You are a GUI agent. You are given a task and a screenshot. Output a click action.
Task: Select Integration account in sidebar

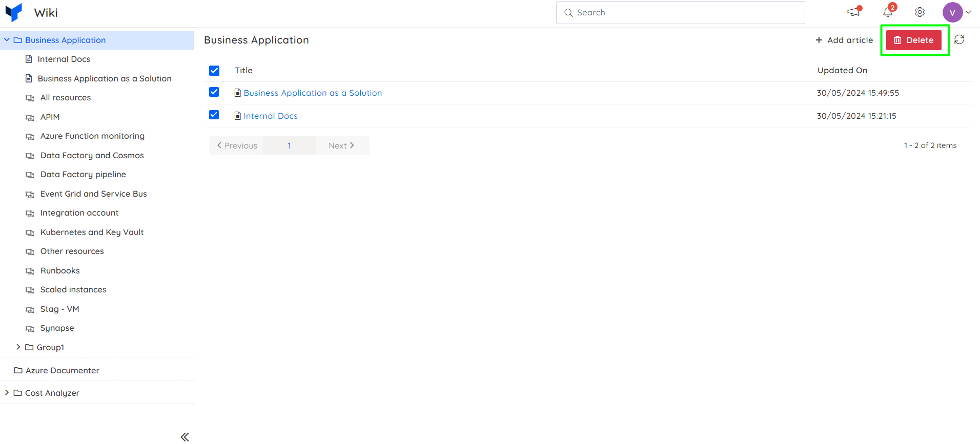coord(79,213)
